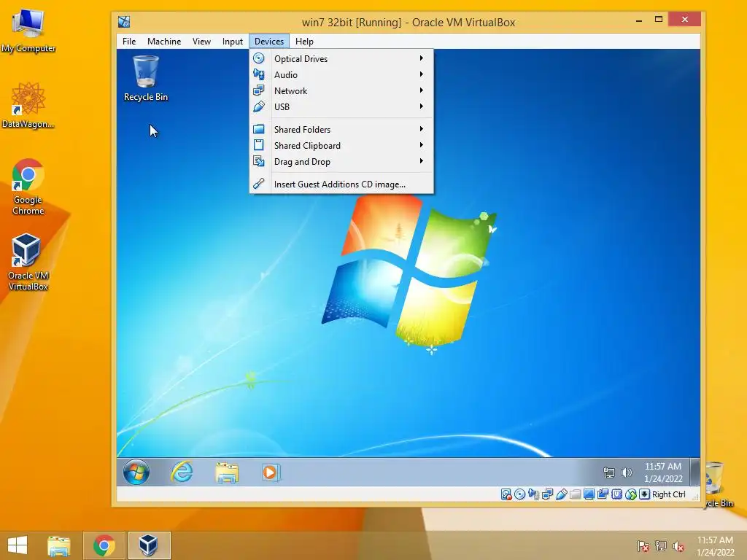747x560 pixels.
Task: Open the Shared Clipboard submenu
Action: coord(341,146)
